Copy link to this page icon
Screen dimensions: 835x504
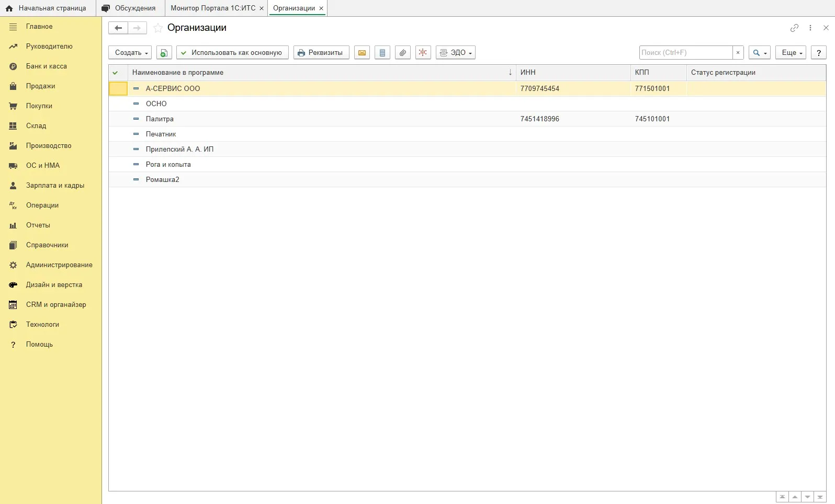click(794, 28)
